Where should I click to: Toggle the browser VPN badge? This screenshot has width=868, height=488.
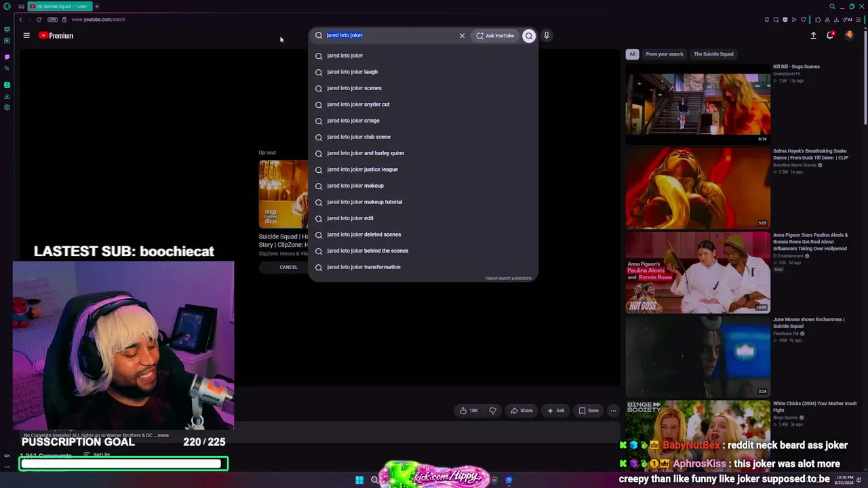tap(52, 20)
